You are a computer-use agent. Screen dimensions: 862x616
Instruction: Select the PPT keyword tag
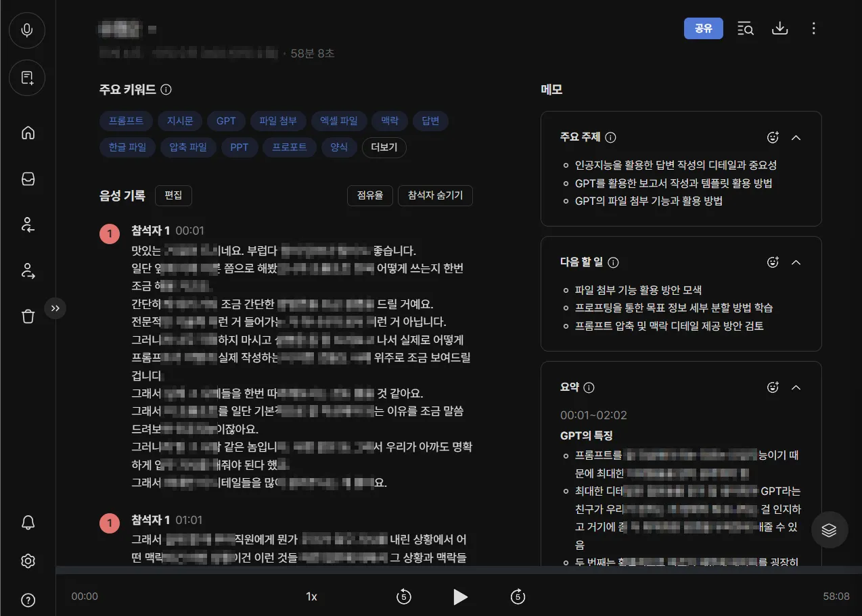click(240, 147)
